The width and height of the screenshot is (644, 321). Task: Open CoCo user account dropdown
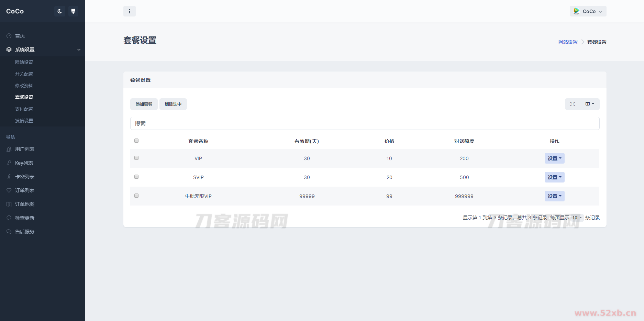point(588,11)
